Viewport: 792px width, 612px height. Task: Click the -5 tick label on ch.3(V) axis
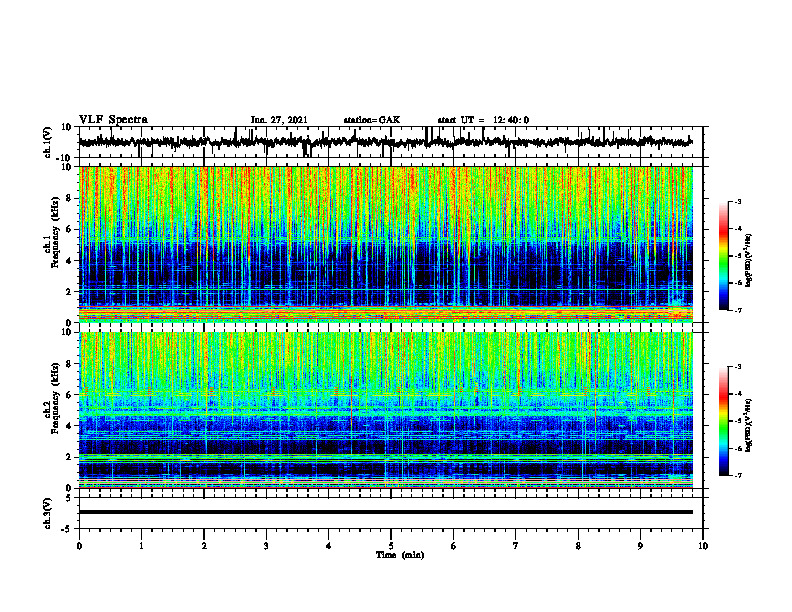click(x=68, y=528)
